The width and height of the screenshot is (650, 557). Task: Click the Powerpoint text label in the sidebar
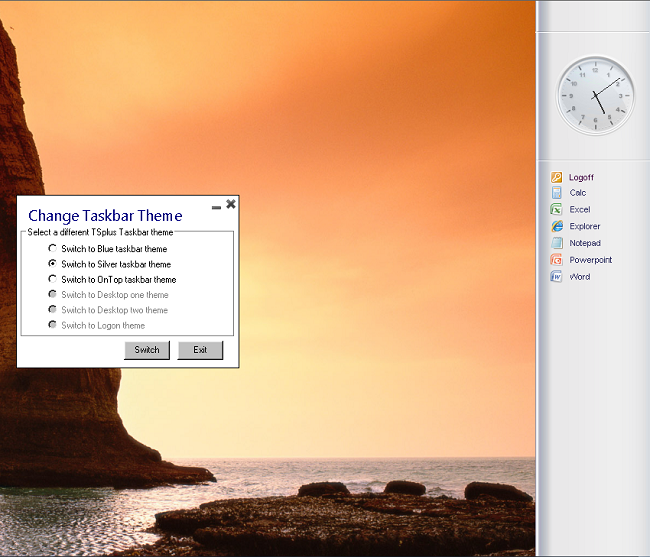click(x=590, y=260)
